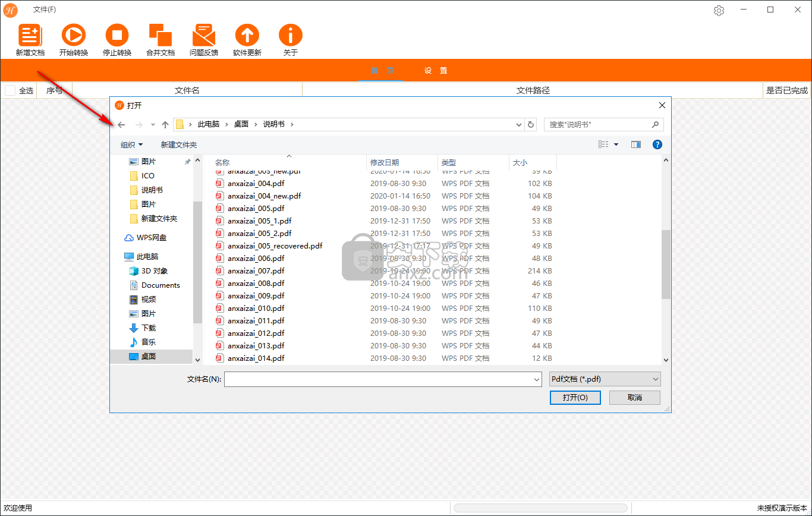812x516 pixels.
Task: Open the ICO quick access folder
Action: click(x=142, y=176)
